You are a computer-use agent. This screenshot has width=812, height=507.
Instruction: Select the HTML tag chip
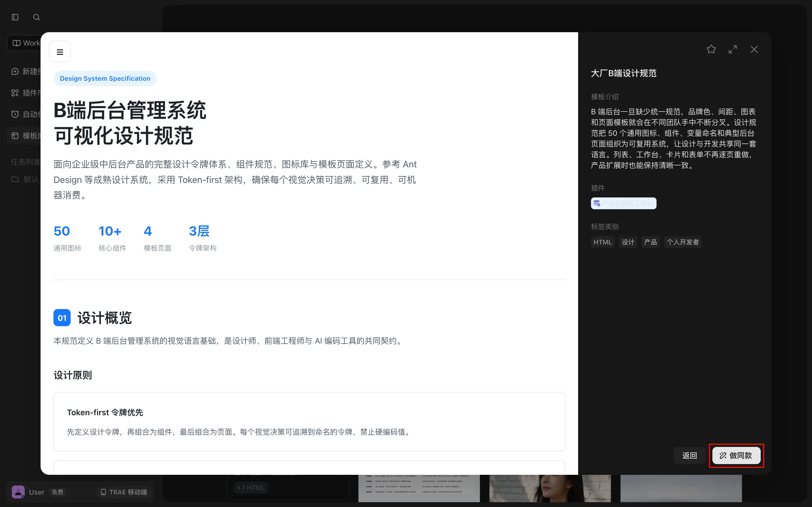tap(602, 242)
